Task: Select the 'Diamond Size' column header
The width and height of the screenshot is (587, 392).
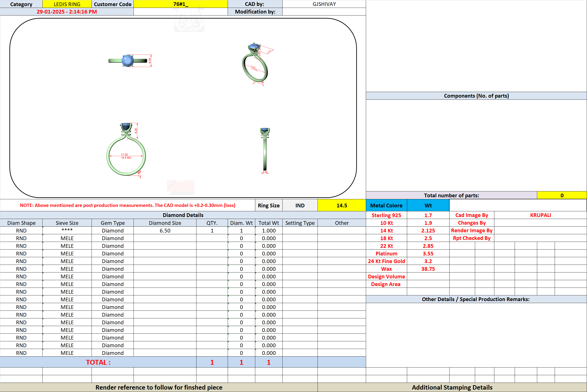Action: click(x=165, y=223)
